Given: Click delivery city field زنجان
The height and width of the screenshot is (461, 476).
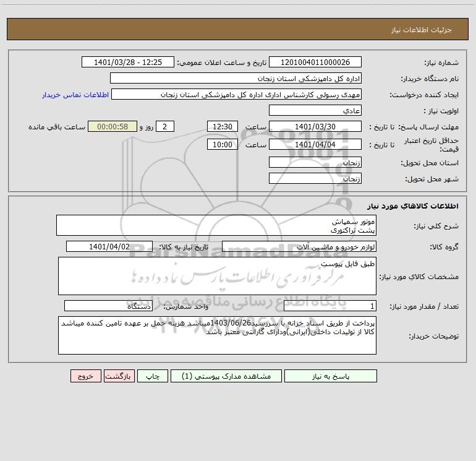Looking at the screenshot, I should click(315, 178).
